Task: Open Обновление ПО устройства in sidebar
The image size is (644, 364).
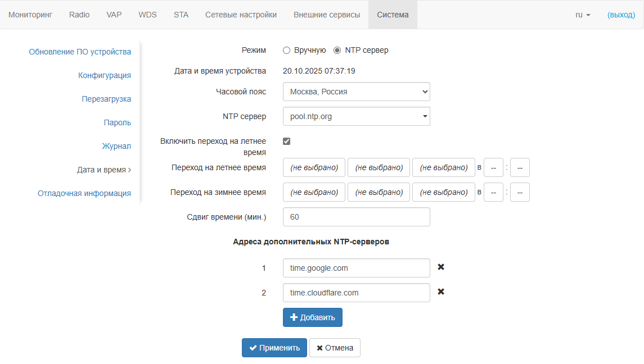Action: point(80,52)
